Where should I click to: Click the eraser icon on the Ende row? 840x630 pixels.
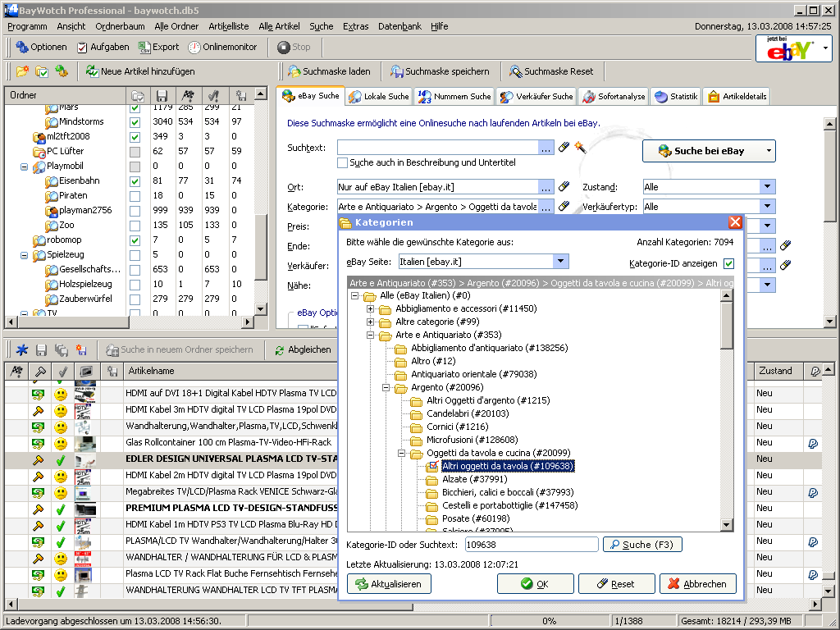tap(785, 245)
